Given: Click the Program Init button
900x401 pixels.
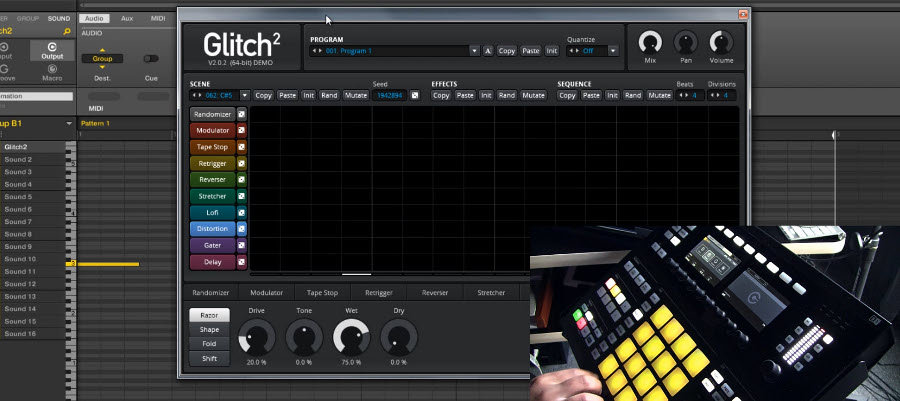Looking at the screenshot, I should (552, 51).
